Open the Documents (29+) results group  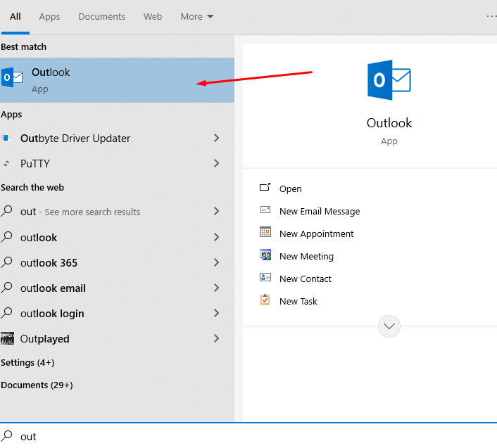click(x=37, y=385)
